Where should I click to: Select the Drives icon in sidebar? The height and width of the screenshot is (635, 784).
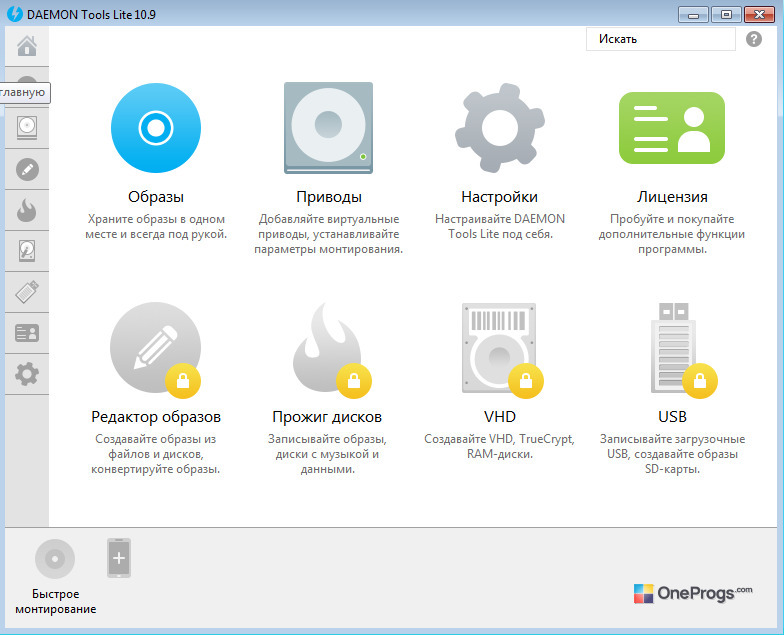pyautogui.click(x=27, y=128)
